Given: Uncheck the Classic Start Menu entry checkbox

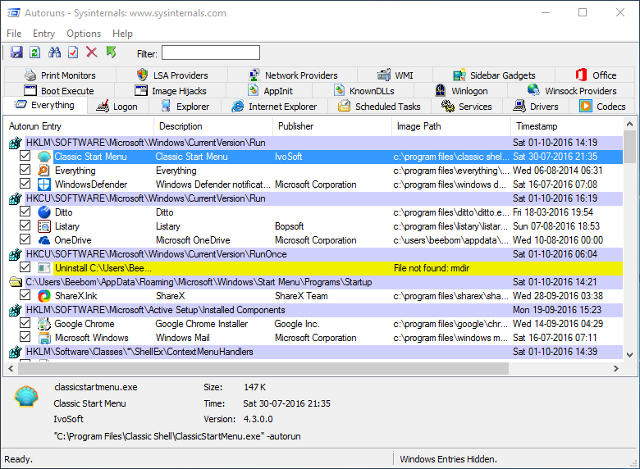Looking at the screenshot, I should (x=25, y=156).
